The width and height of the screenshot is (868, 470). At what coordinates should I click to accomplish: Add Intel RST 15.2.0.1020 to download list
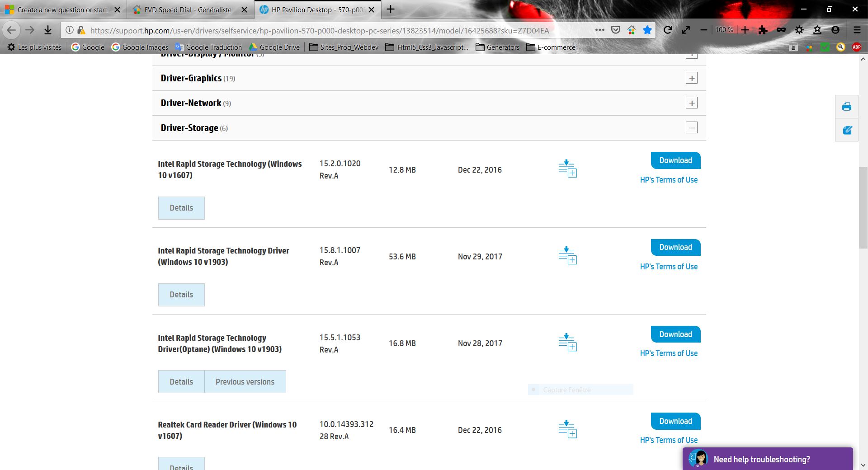coord(567,169)
